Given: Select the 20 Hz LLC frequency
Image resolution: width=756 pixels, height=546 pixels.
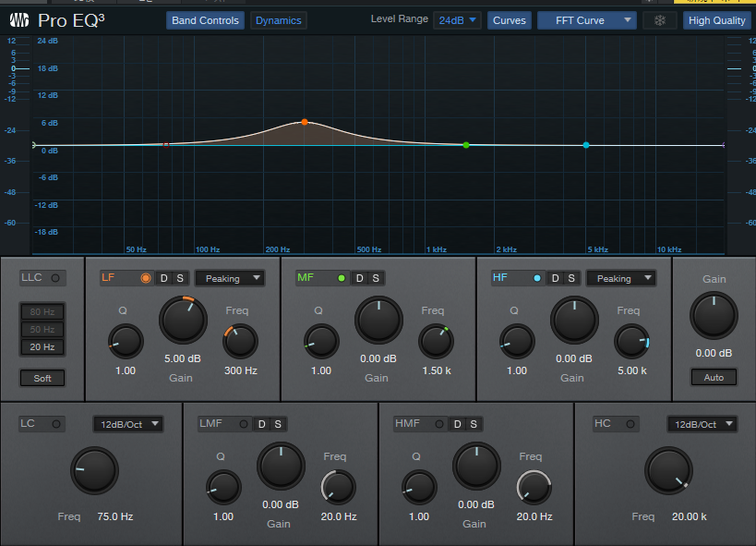Looking at the screenshot, I should point(42,346).
